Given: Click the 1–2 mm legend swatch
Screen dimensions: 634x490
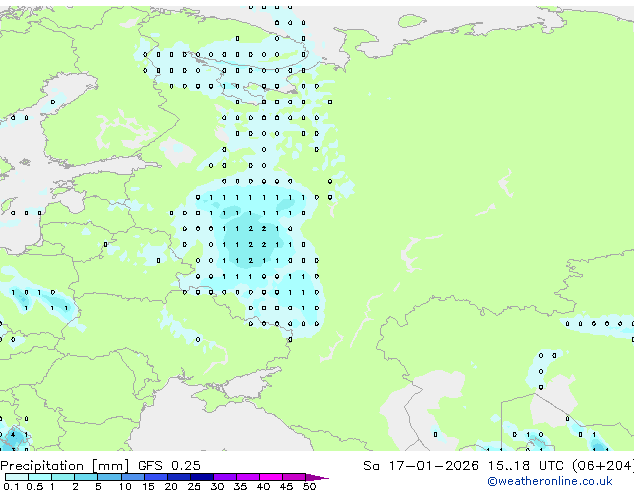Looking at the screenshot, I should point(63,477).
